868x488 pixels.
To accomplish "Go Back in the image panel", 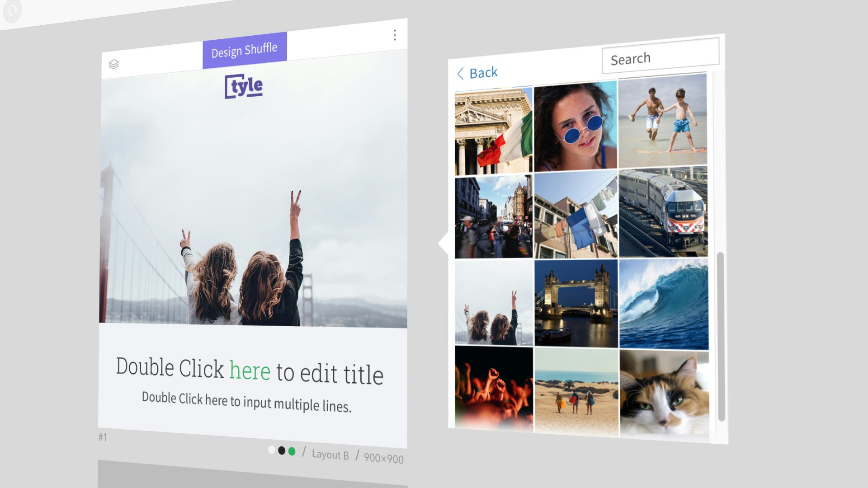I will (483, 73).
